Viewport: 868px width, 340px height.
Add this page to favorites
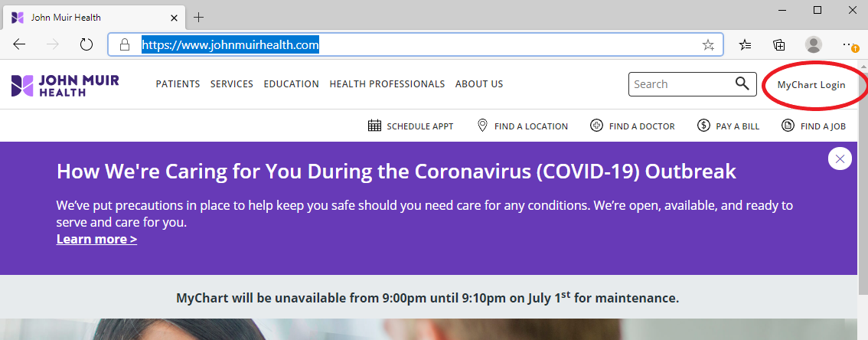(x=708, y=44)
